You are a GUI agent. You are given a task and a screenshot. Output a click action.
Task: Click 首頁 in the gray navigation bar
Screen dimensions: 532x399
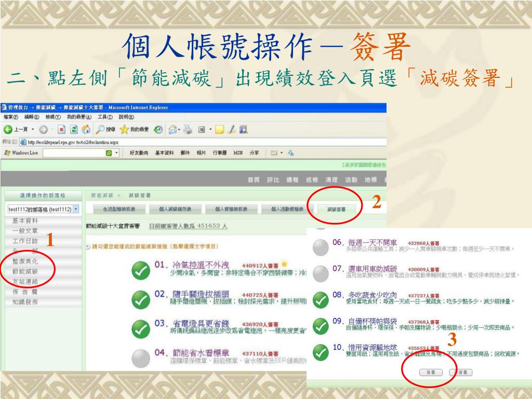tap(254, 180)
